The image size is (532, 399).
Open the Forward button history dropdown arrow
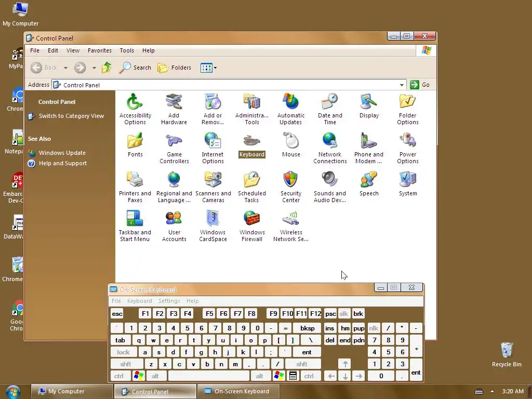click(94, 68)
